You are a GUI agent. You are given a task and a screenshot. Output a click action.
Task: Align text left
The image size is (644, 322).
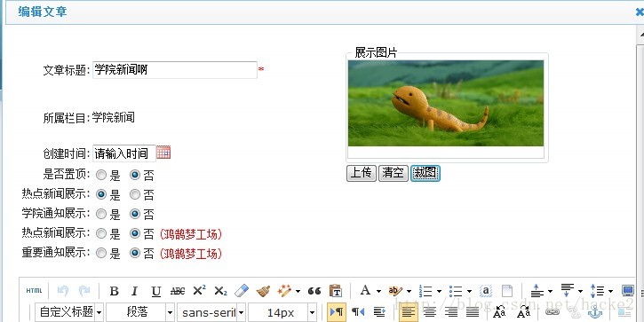(x=409, y=313)
